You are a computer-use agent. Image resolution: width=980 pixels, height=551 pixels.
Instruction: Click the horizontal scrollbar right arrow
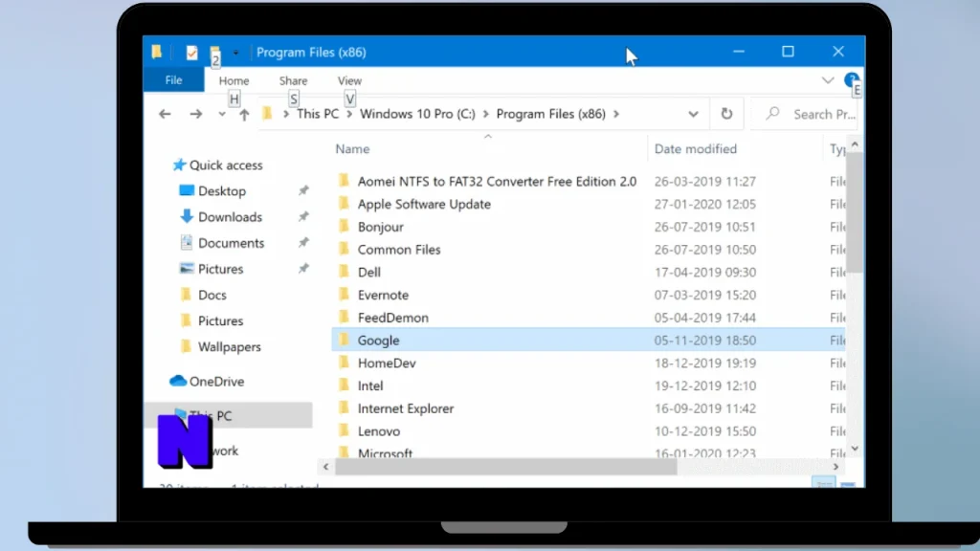835,467
